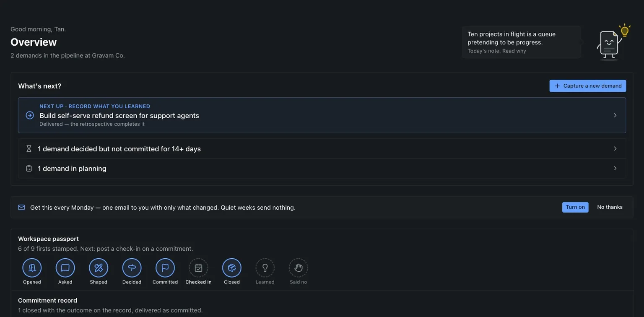644x317 pixels.
Task: Capture a new demand
Action: pyautogui.click(x=588, y=86)
